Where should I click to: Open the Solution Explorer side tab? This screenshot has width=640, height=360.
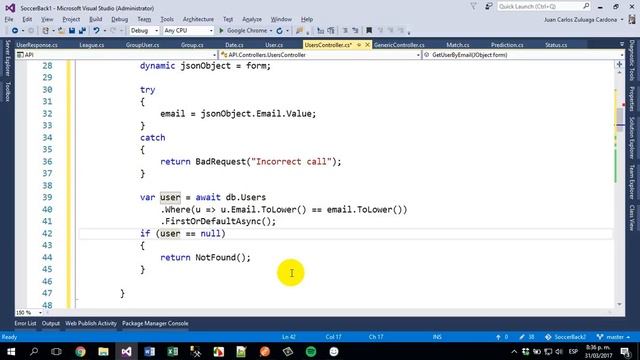632,138
